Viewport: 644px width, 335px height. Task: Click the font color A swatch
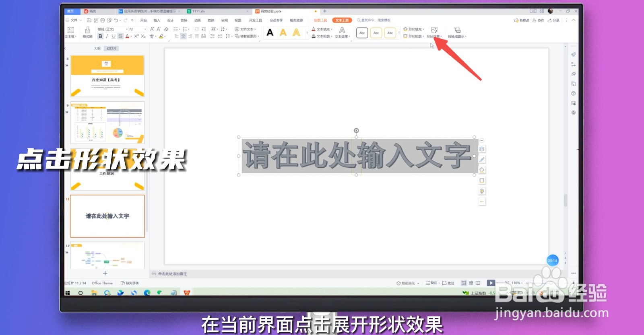point(127,36)
